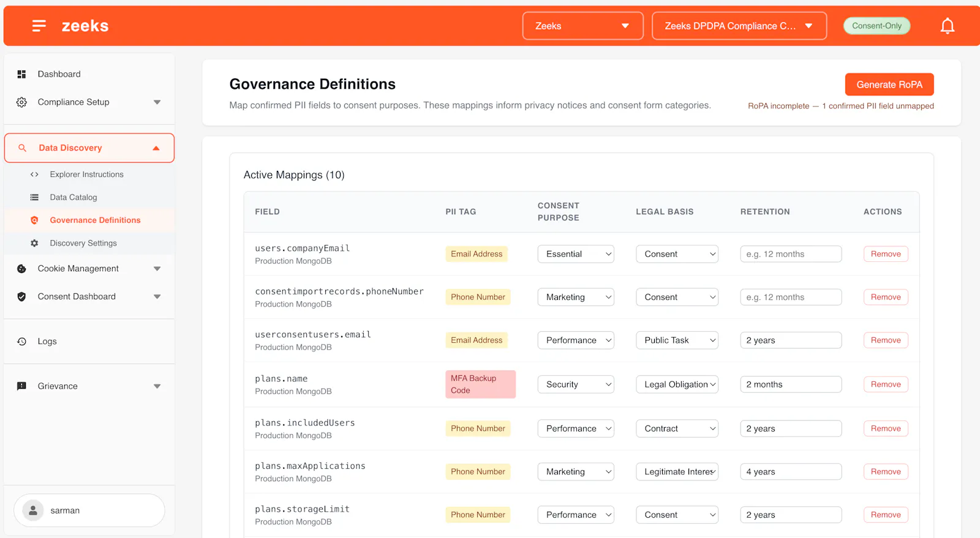This screenshot has height=538, width=980.
Task: Select the Dashboard grid icon
Action: (x=21, y=74)
